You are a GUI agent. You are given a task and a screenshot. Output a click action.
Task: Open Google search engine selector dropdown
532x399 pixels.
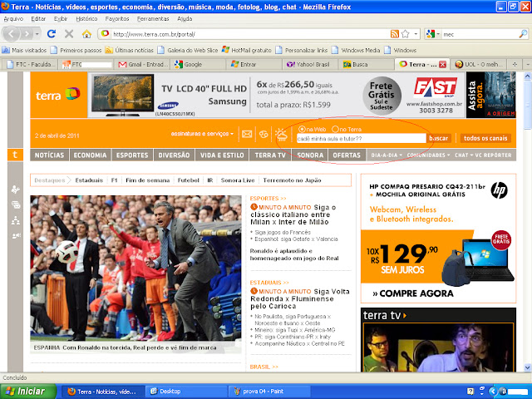point(438,34)
